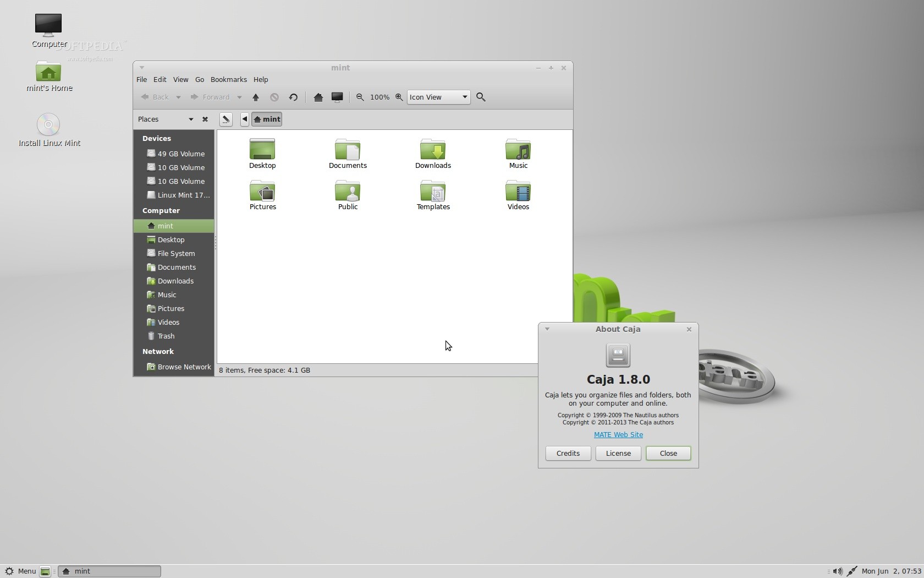Open the Help menu

point(261,80)
